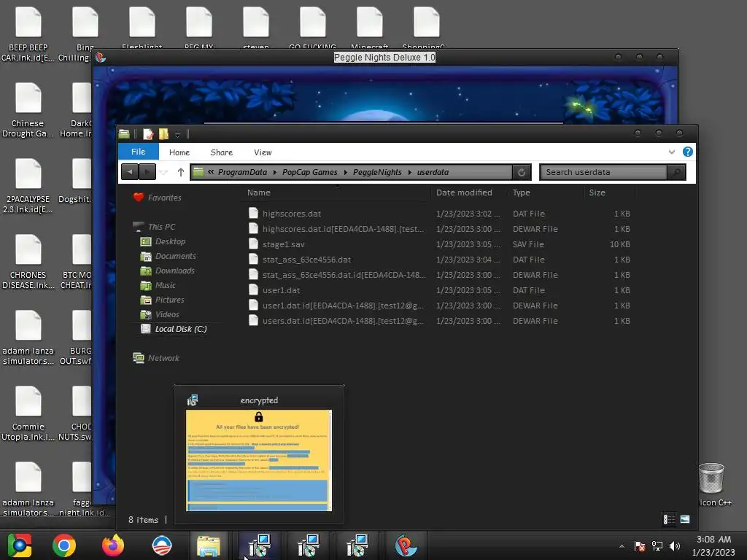The width and height of the screenshot is (747, 560).
Task: Switch to the Home ribbon tab
Action: 179,152
